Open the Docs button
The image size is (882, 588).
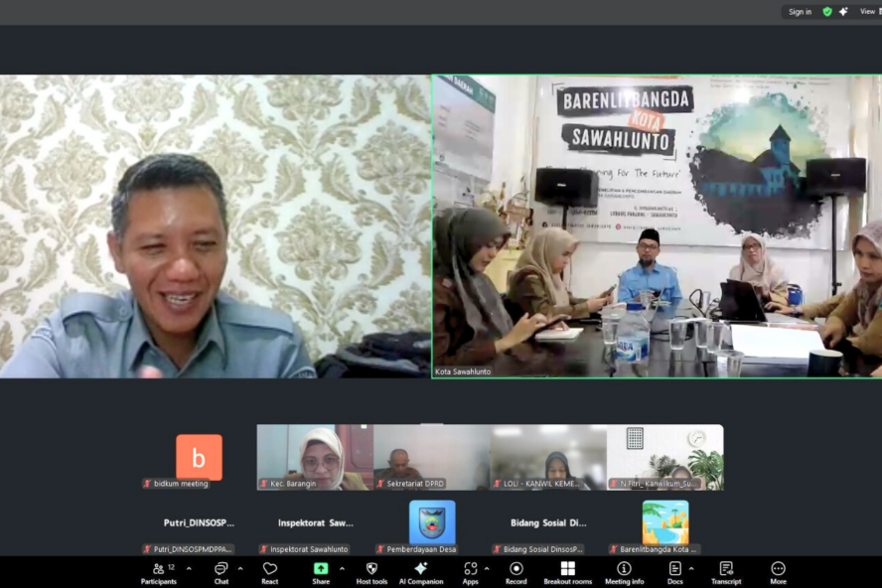pos(674,572)
